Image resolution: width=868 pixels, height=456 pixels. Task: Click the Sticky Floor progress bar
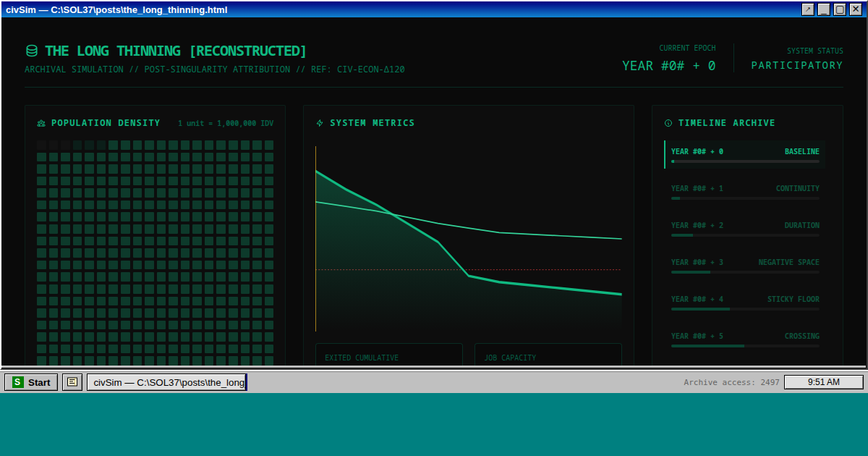(745, 309)
